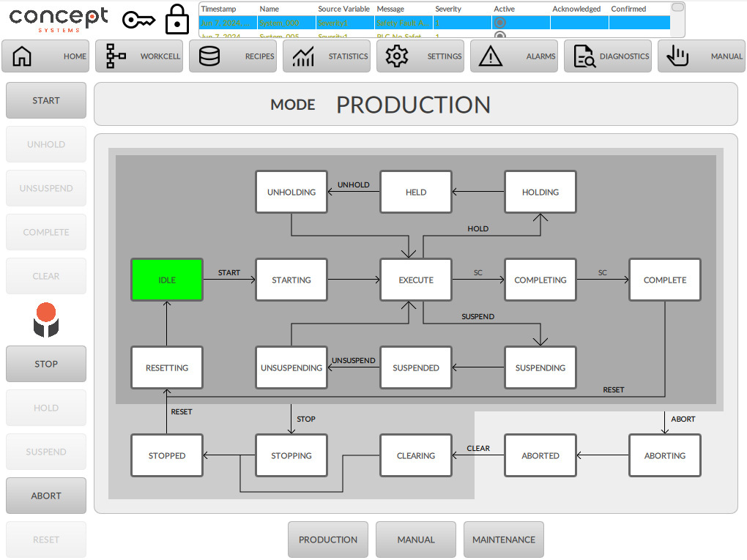747x560 pixels.
Task: Select the COMPLETE state box in diagram
Action: coord(665,280)
